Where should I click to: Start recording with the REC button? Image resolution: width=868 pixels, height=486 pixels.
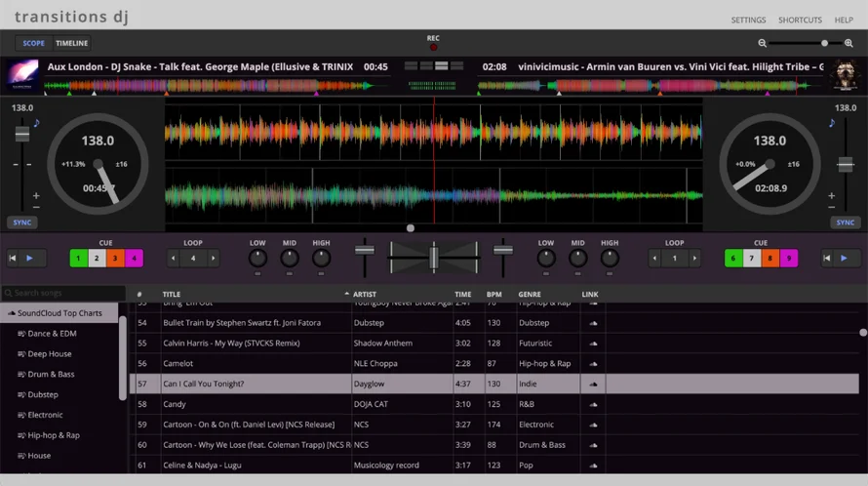coord(433,47)
